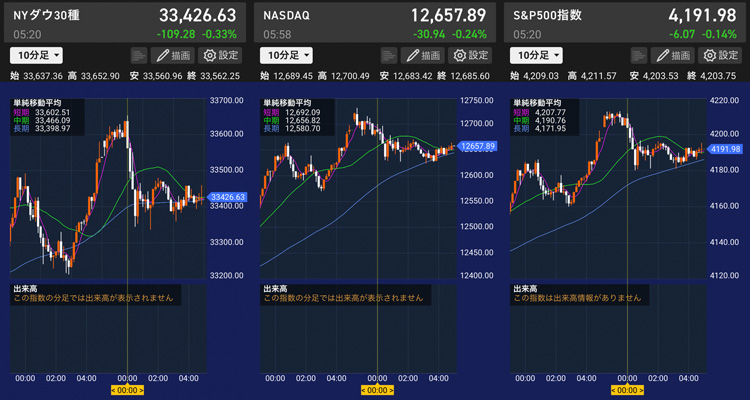Click the 安 33,560.96 low value
This screenshot has width=750, height=400.
coord(156,76)
